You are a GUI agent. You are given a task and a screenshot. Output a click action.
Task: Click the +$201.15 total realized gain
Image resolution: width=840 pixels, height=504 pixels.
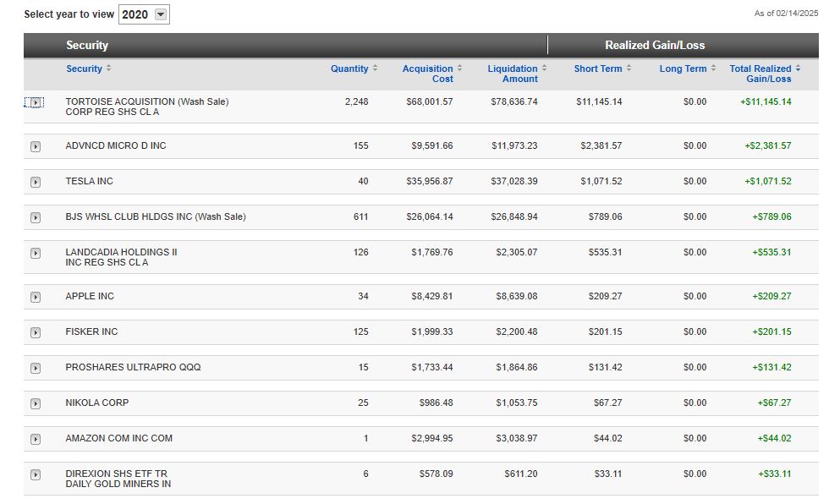tap(771, 331)
